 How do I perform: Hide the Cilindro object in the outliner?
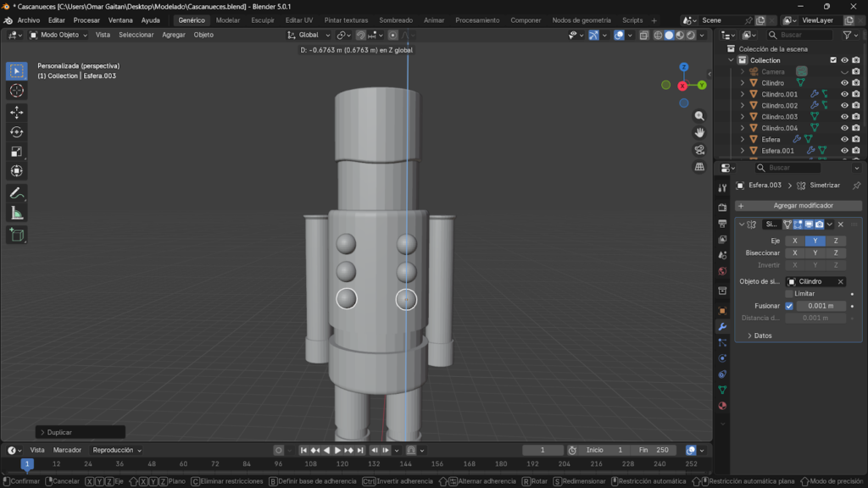tap(844, 83)
